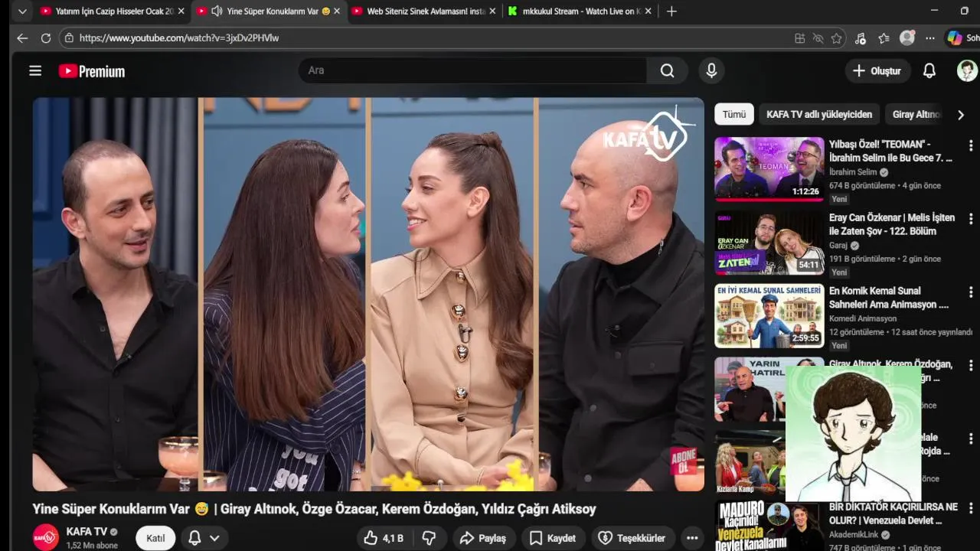
Task: Open the Kızlarla Kamp video thumbnail
Action: [750, 463]
